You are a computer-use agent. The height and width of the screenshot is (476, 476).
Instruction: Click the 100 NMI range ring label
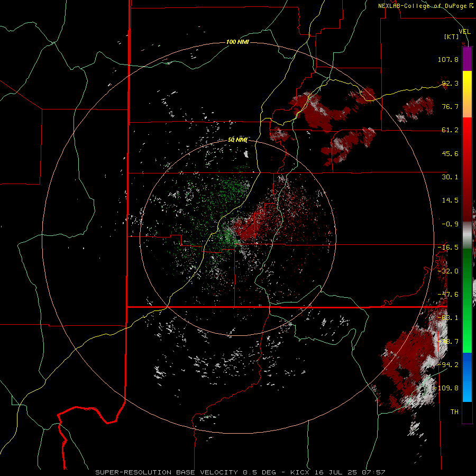click(237, 42)
